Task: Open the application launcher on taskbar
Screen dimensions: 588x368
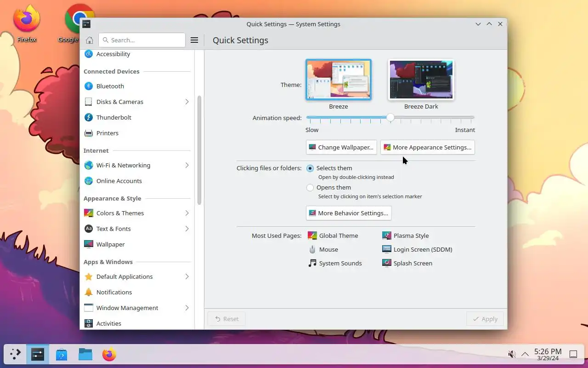Action: tap(15, 354)
